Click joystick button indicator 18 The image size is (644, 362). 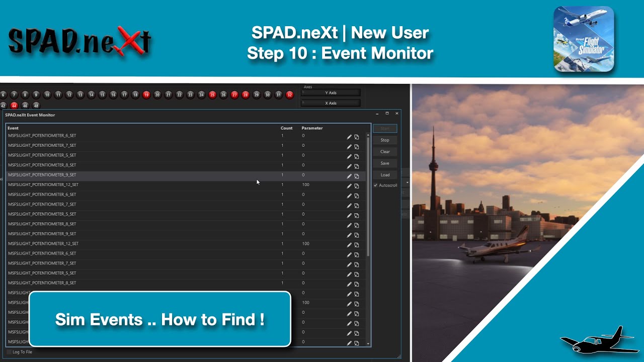135,95
